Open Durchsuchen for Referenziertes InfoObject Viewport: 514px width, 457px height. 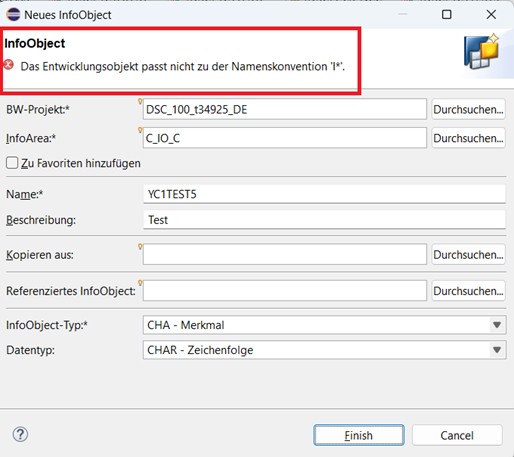[468, 291]
